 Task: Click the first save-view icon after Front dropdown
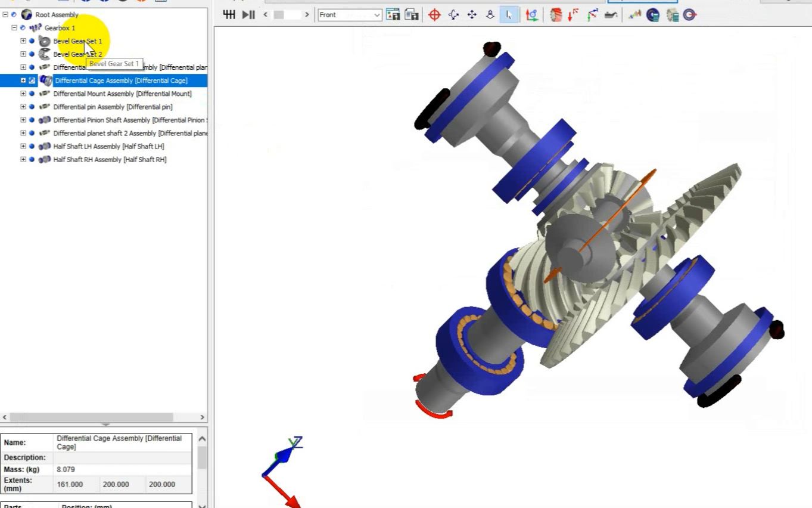[x=393, y=15]
